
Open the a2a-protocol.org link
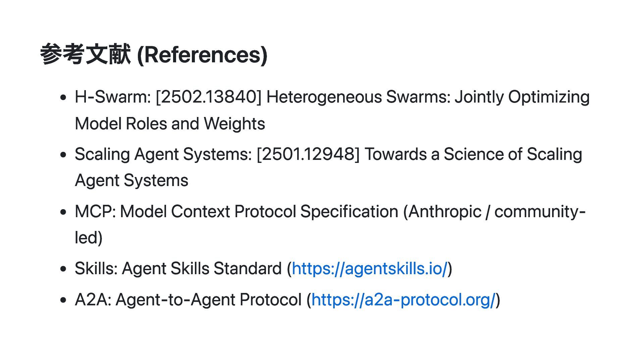[x=404, y=300]
